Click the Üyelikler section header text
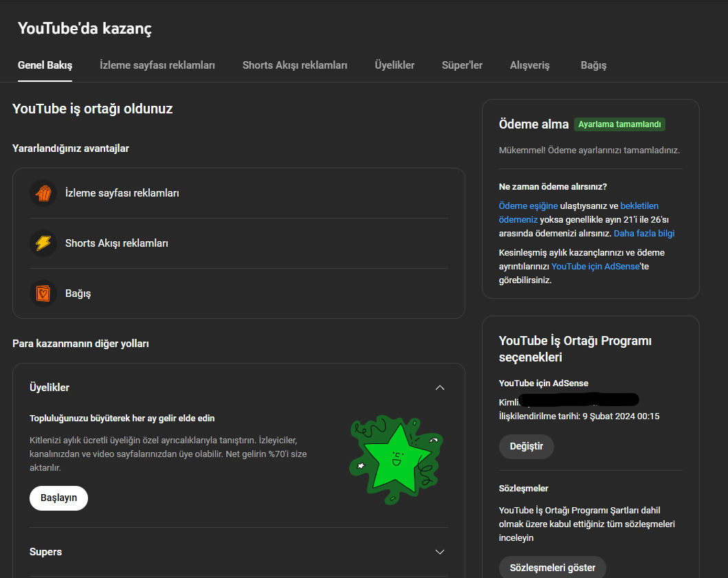Screen dimensions: 728x578 pyautogui.click(x=49, y=388)
